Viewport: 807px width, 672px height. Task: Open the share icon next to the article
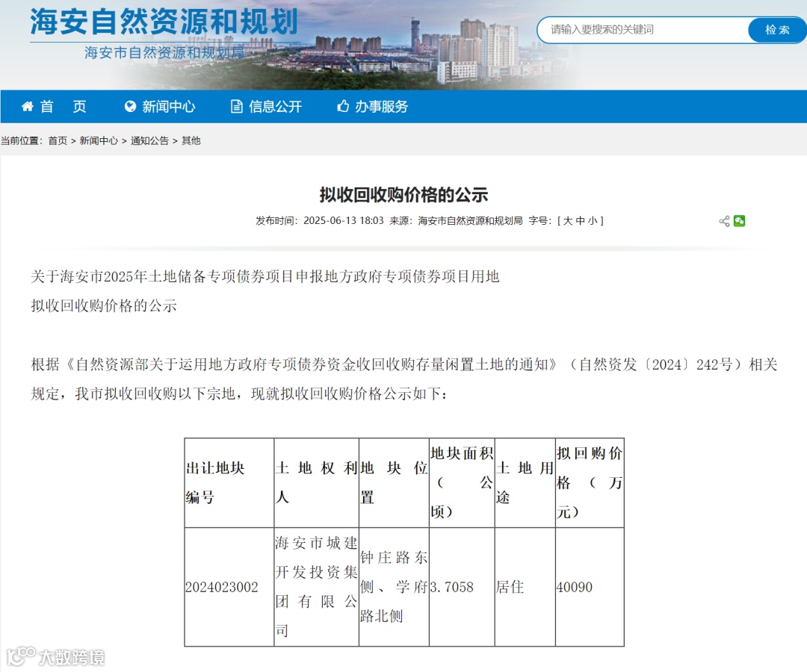pos(723,221)
